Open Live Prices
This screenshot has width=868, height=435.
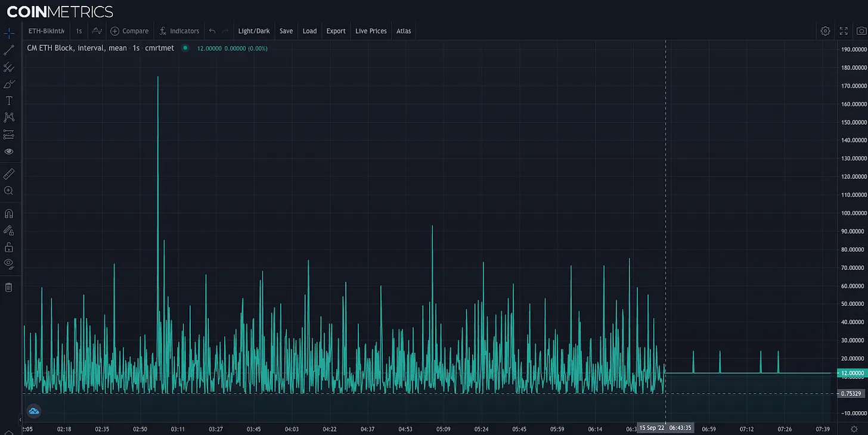pos(371,31)
